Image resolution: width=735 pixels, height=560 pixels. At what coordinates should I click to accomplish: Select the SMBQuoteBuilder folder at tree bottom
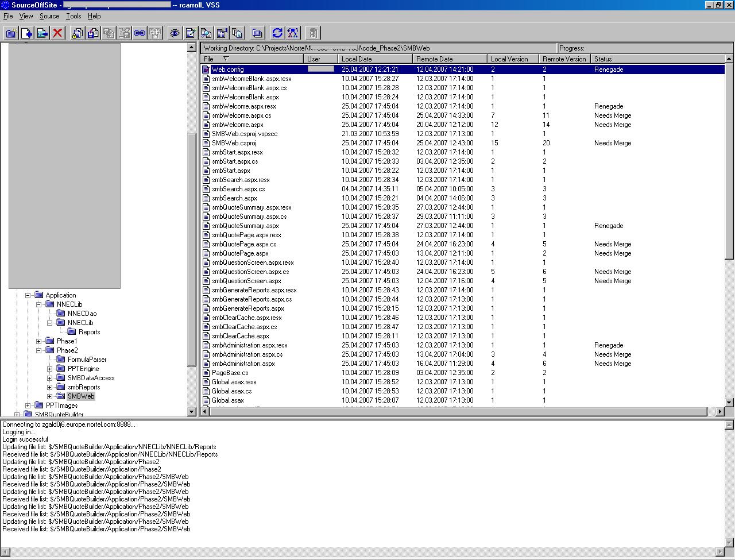[59, 414]
